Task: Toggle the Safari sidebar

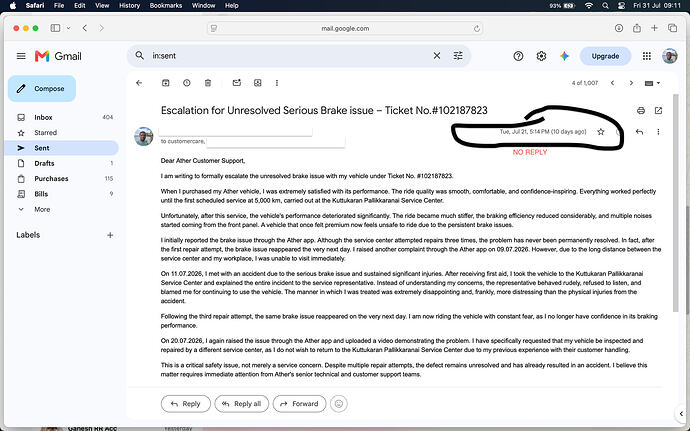Action: [55, 28]
